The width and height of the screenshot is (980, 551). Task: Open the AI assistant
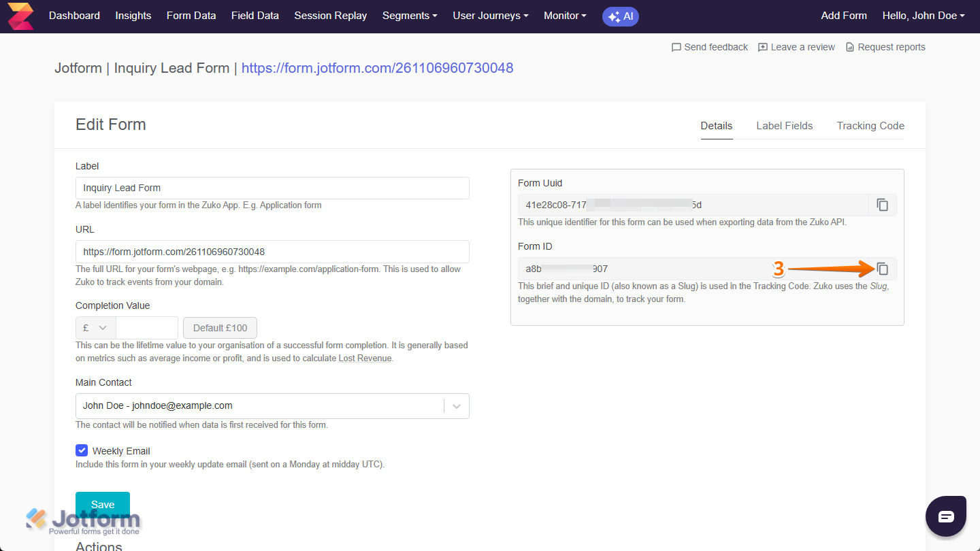click(620, 16)
